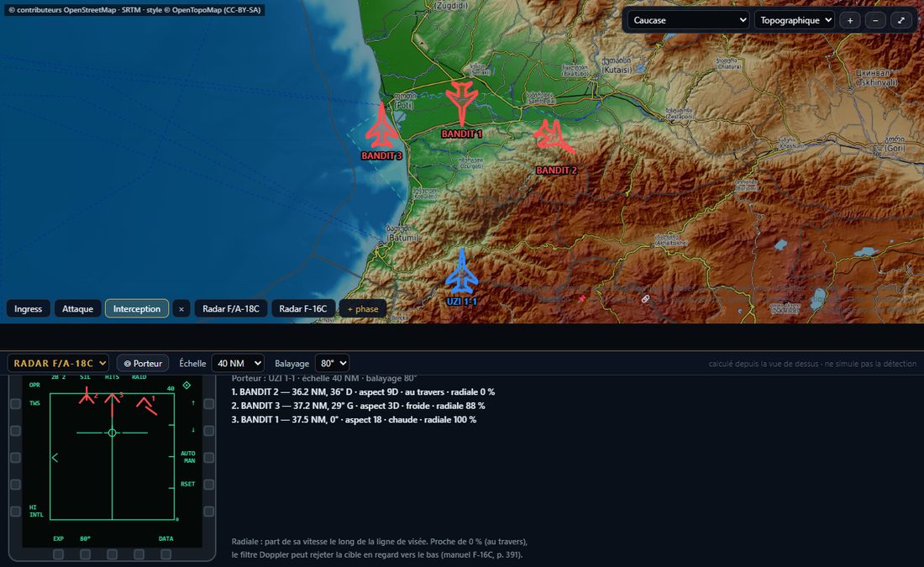Click the BANDIT 3 — 37.2 NM contact line

click(359, 406)
